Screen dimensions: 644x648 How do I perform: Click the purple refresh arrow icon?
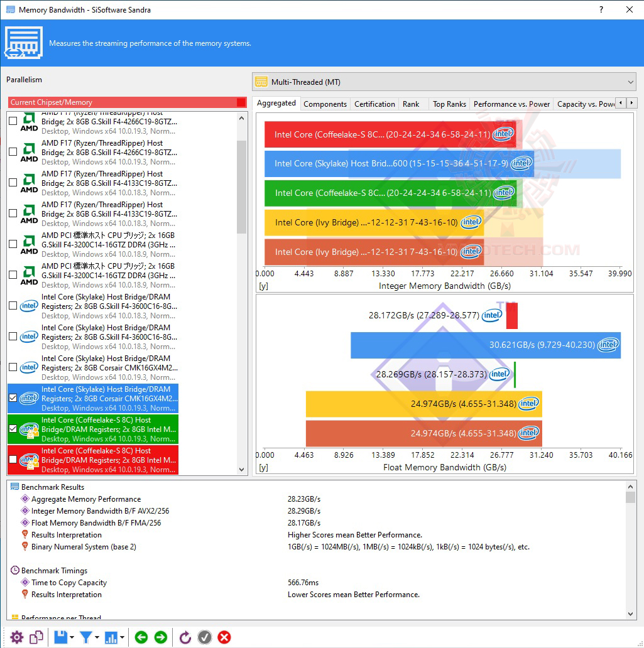185,637
